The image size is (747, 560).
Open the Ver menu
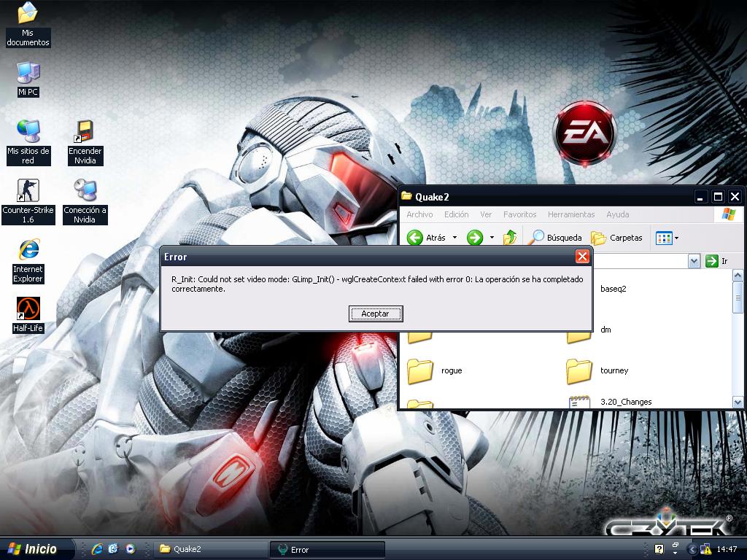(x=486, y=214)
